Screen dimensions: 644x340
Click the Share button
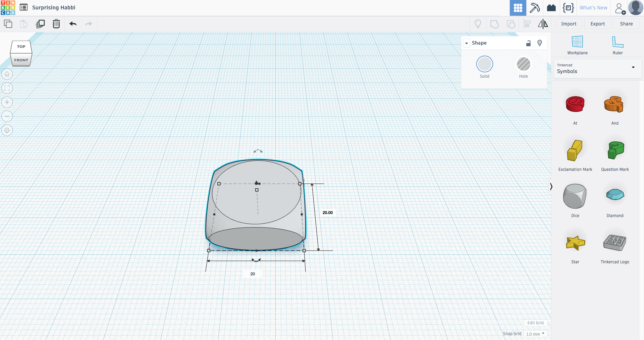pos(626,24)
